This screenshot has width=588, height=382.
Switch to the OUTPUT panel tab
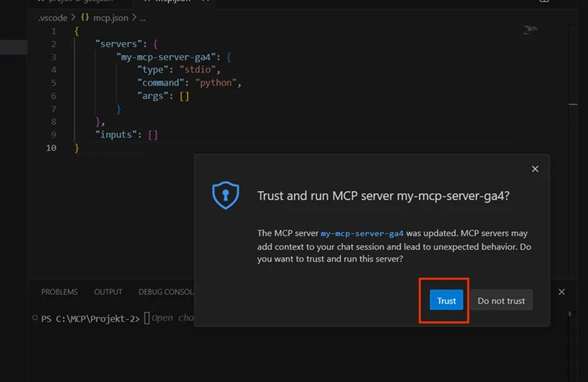click(x=108, y=292)
